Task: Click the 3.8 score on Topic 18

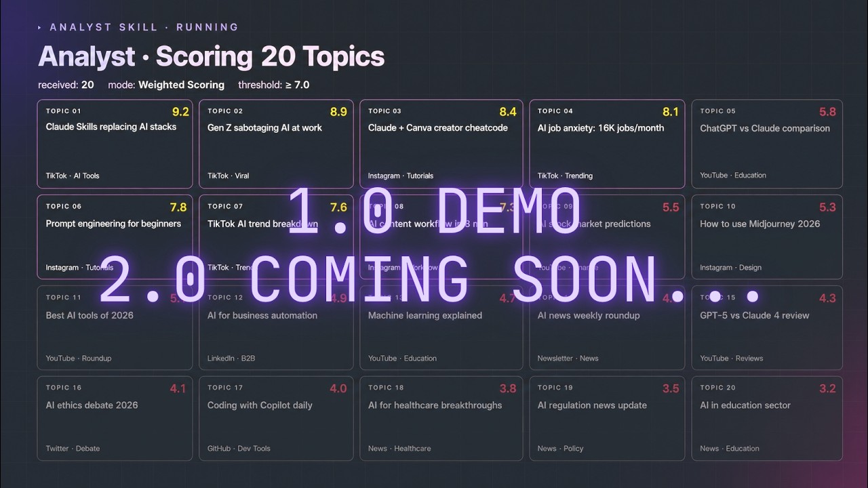Action: coord(508,389)
